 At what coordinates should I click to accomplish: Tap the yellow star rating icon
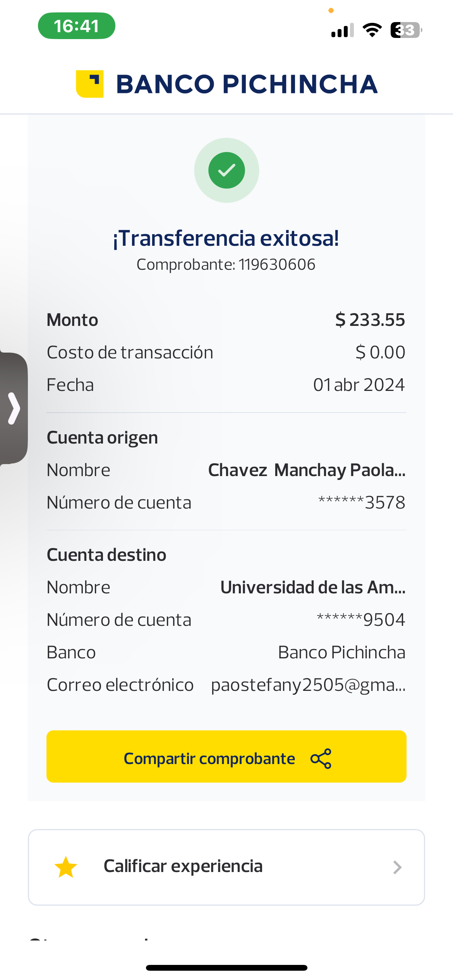pyautogui.click(x=66, y=867)
